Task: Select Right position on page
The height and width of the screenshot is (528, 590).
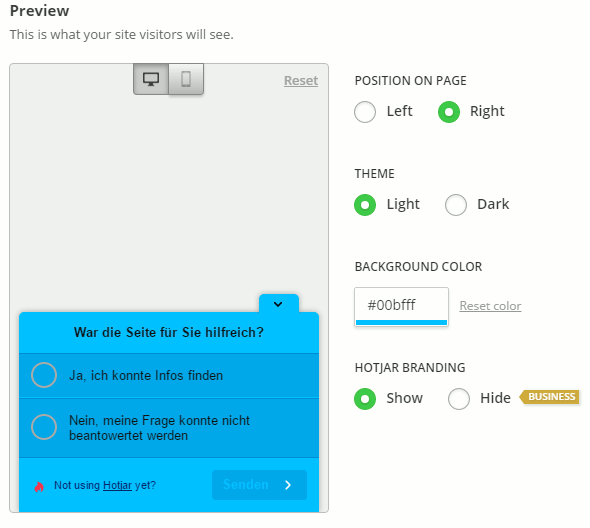Action: (x=449, y=112)
